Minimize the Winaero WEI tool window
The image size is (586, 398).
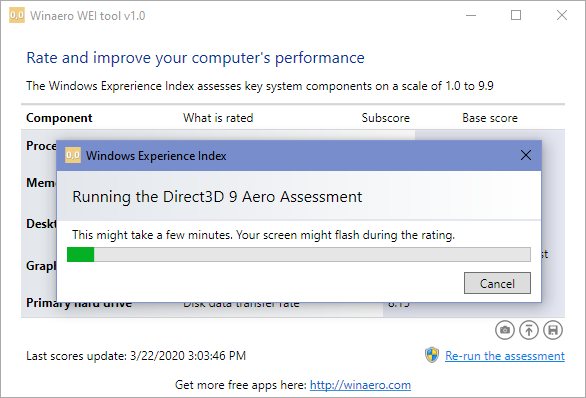click(471, 15)
